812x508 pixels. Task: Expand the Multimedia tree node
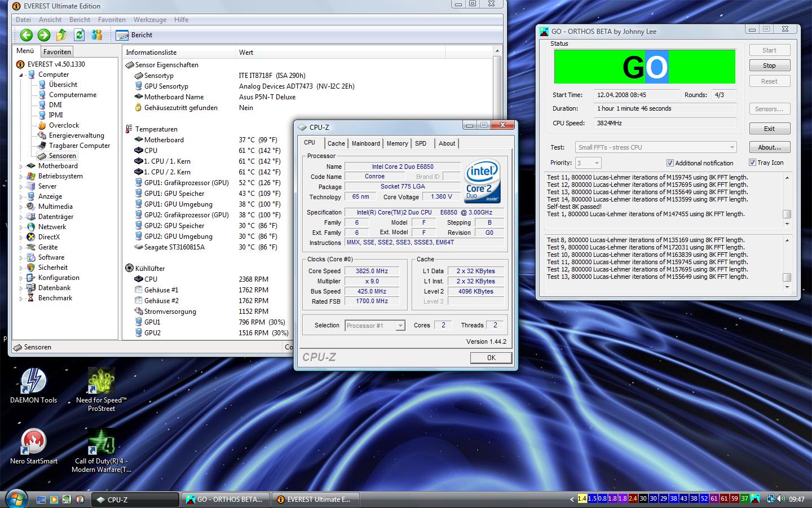21,207
